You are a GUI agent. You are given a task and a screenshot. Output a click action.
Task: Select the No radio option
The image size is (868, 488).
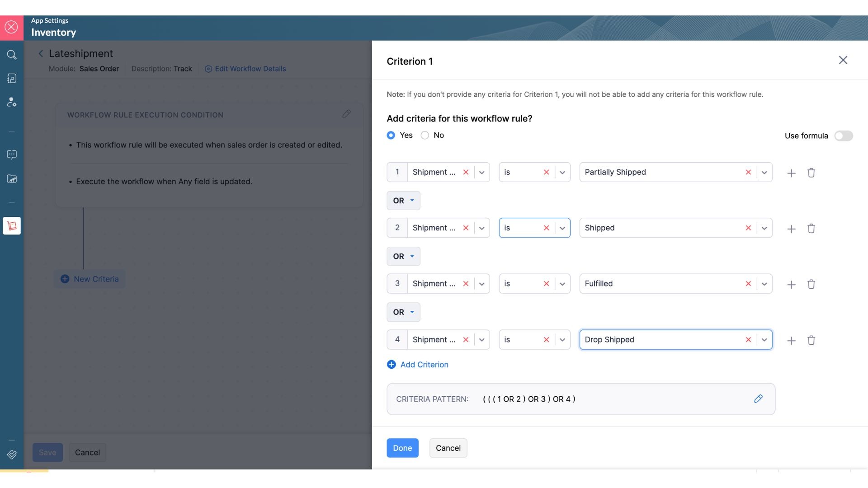pyautogui.click(x=425, y=135)
